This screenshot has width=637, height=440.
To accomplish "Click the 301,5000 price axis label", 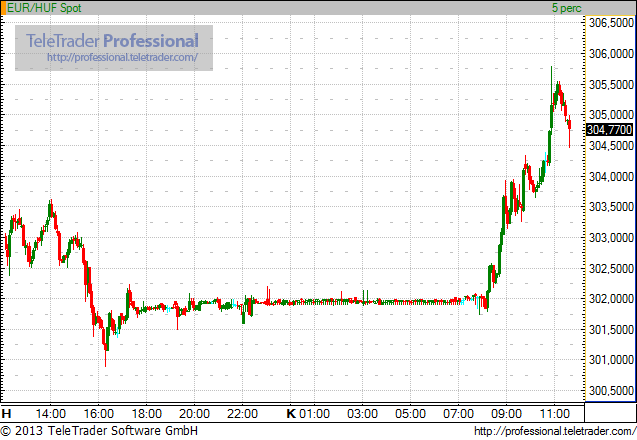I will click(611, 329).
